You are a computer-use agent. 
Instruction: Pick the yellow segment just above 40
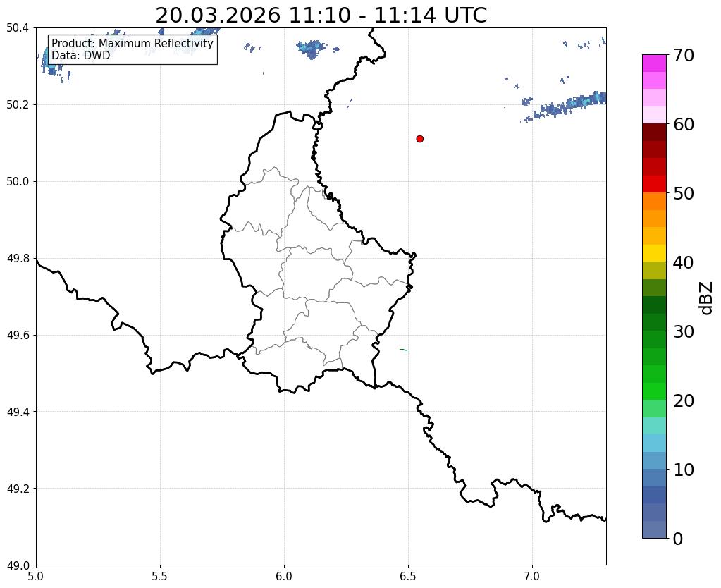tap(654, 253)
